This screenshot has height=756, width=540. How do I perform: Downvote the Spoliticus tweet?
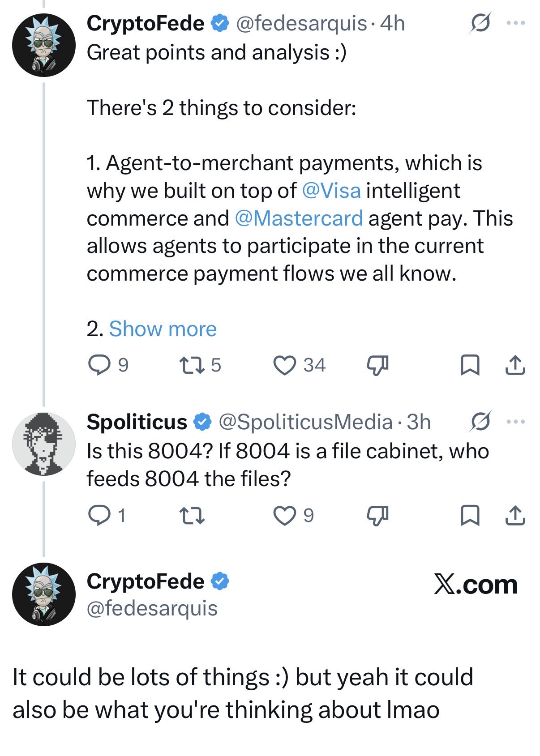378,516
